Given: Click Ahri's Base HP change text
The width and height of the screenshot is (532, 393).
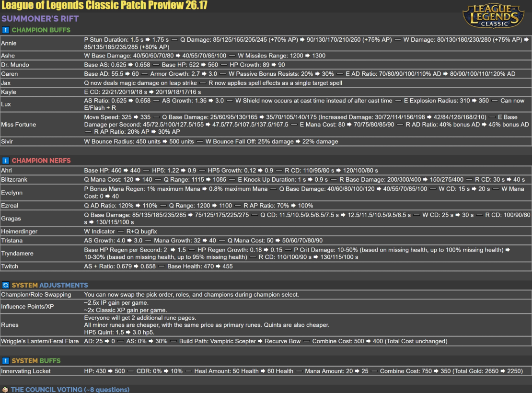Looking at the screenshot, I should point(112,170).
